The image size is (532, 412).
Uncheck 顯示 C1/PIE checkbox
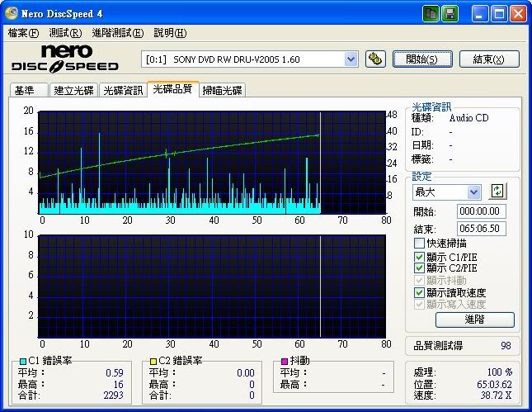[x=419, y=257]
